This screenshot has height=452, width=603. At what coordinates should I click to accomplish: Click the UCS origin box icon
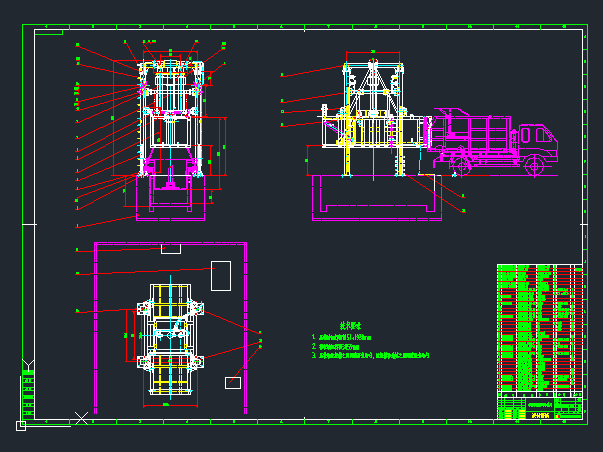(x=21, y=426)
